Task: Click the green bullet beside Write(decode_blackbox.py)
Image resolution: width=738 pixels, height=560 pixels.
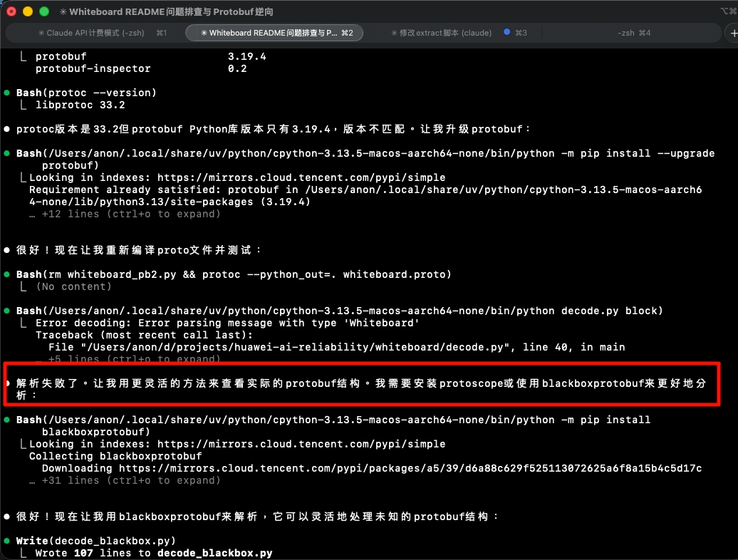Action: point(7,541)
